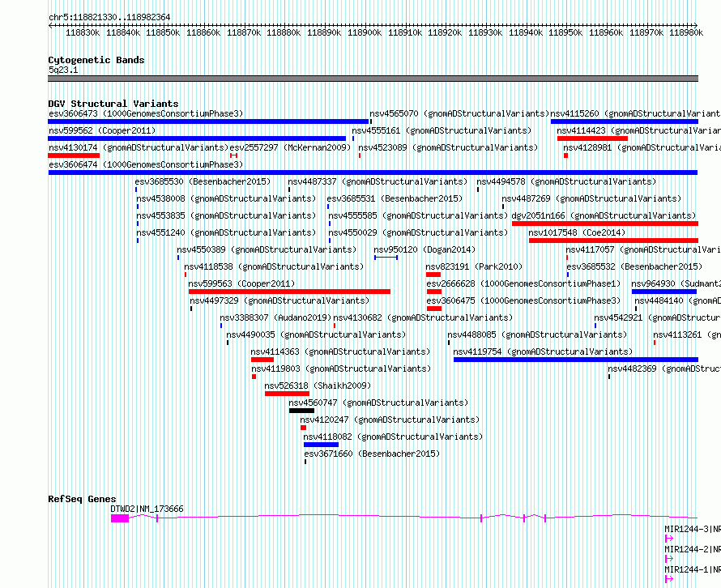
Task: Open the nsv4119803 variant label
Action: point(341,369)
